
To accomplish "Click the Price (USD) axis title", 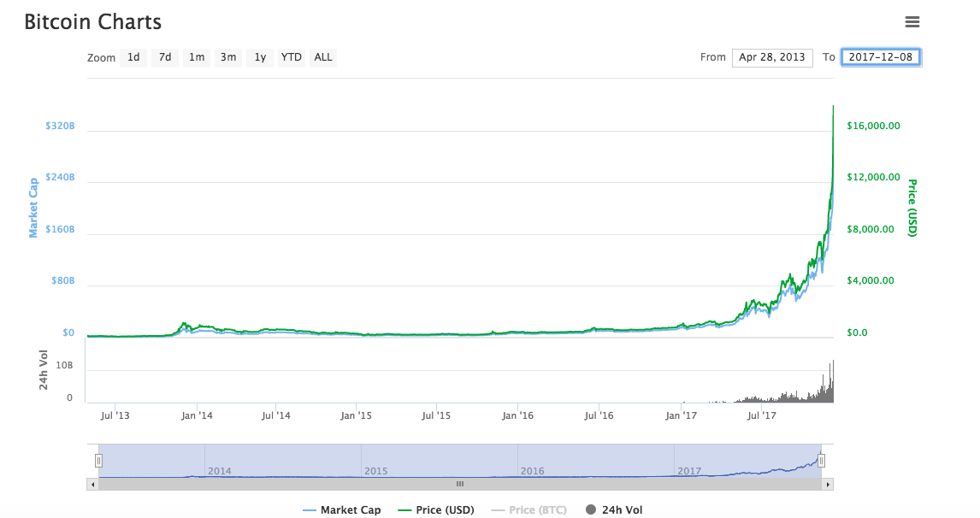I will coord(912,208).
